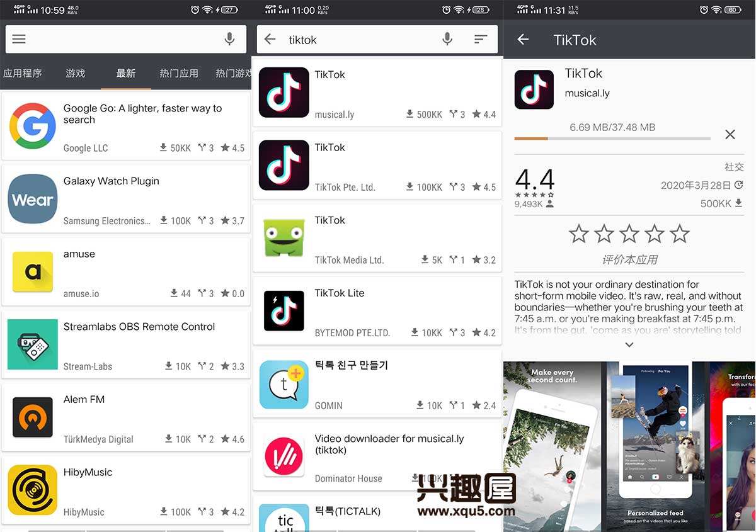Switch to the 游戏 tab
The width and height of the screenshot is (756, 532).
click(x=76, y=73)
